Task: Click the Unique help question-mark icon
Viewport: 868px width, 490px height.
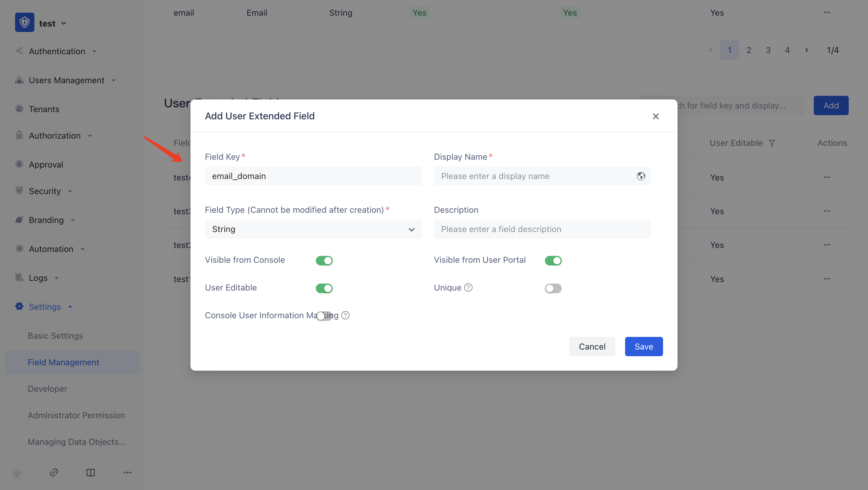Action: click(468, 287)
